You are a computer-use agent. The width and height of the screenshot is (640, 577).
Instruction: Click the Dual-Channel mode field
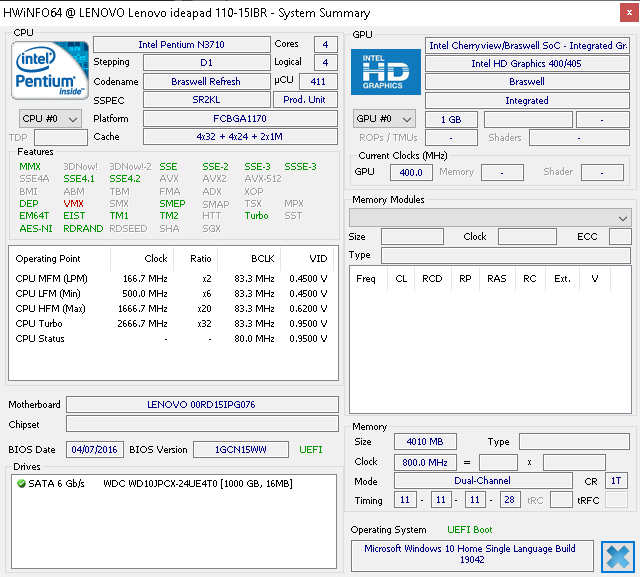click(483, 480)
